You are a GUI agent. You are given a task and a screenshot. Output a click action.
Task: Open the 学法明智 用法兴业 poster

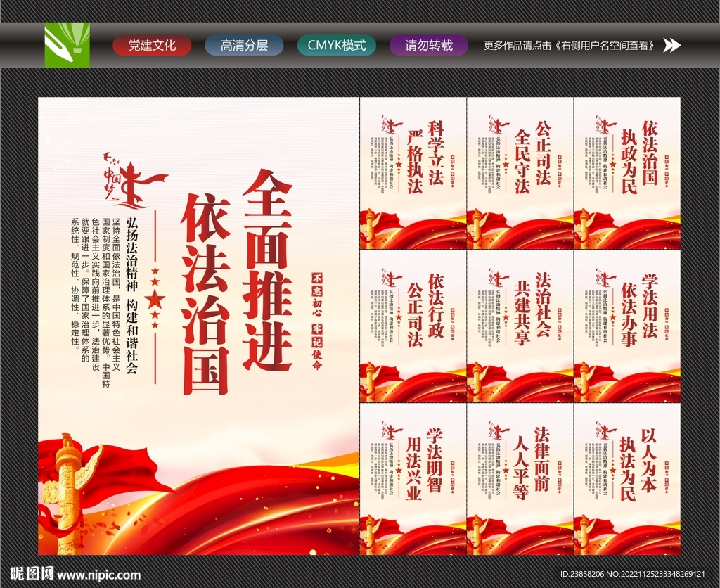(413, 479)
